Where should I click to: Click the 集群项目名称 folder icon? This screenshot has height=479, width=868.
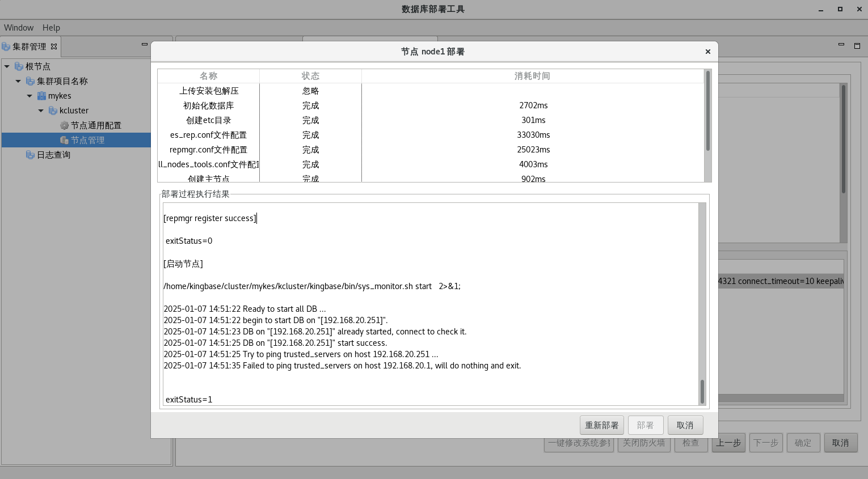[30, 81]
